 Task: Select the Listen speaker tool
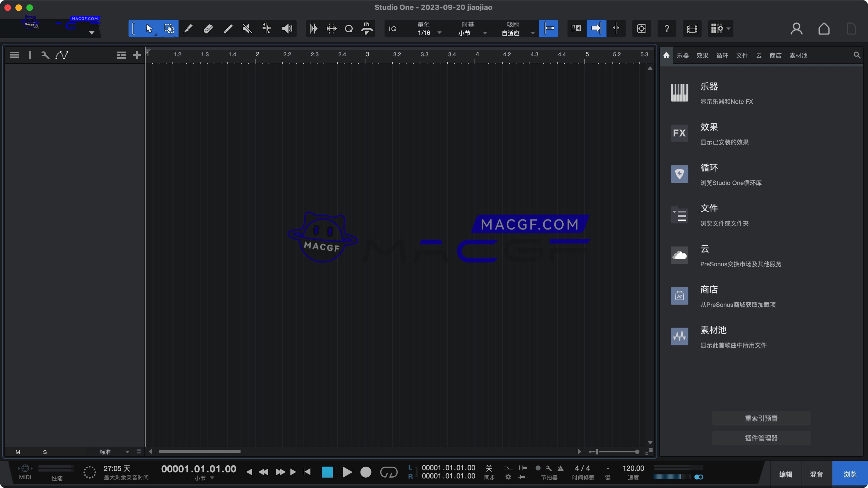pyautogui.click(x=287, y=29)
